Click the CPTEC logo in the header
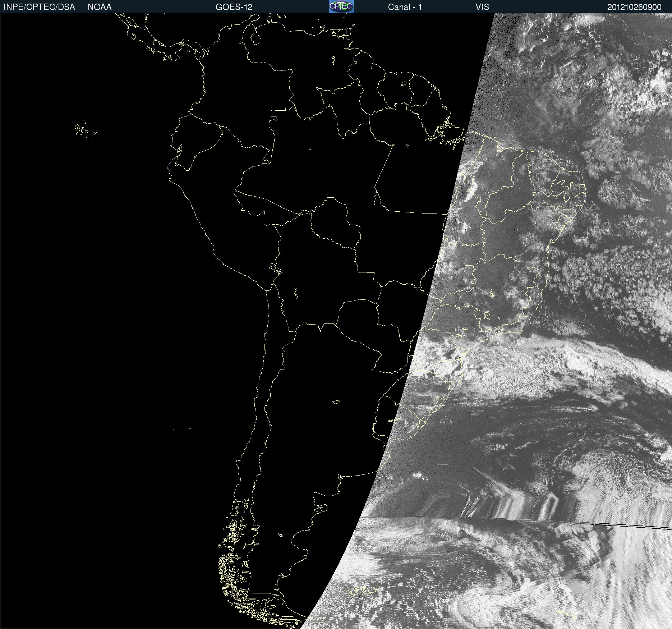 coord(341,6)
